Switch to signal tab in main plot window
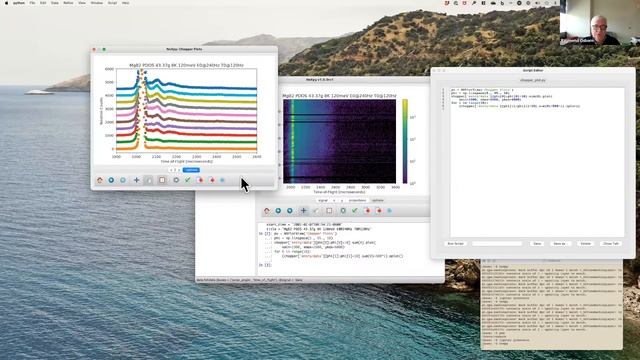640x360 pixels. tap(323, 200)
